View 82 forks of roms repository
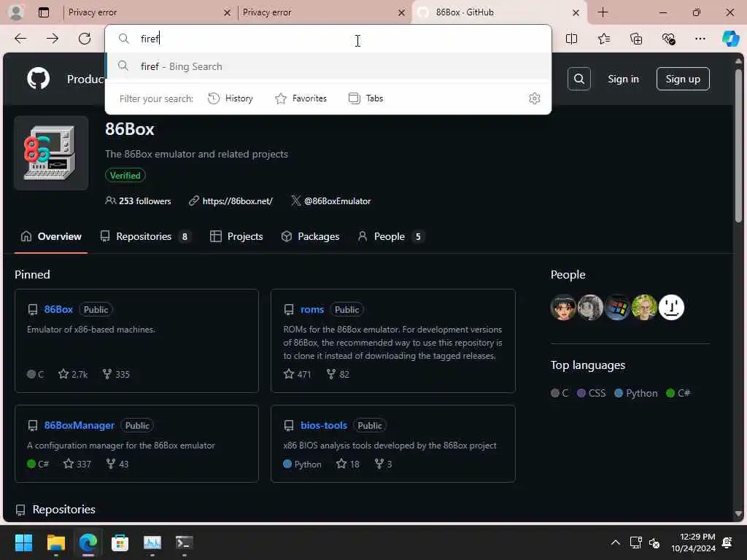This screenshot has height=560, width=747. [x=338, y=374]
